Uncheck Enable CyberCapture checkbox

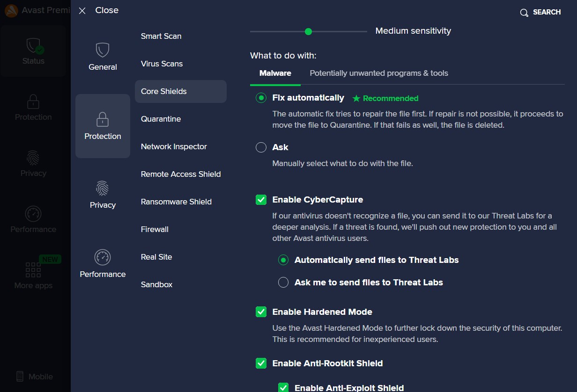[261, 200]
